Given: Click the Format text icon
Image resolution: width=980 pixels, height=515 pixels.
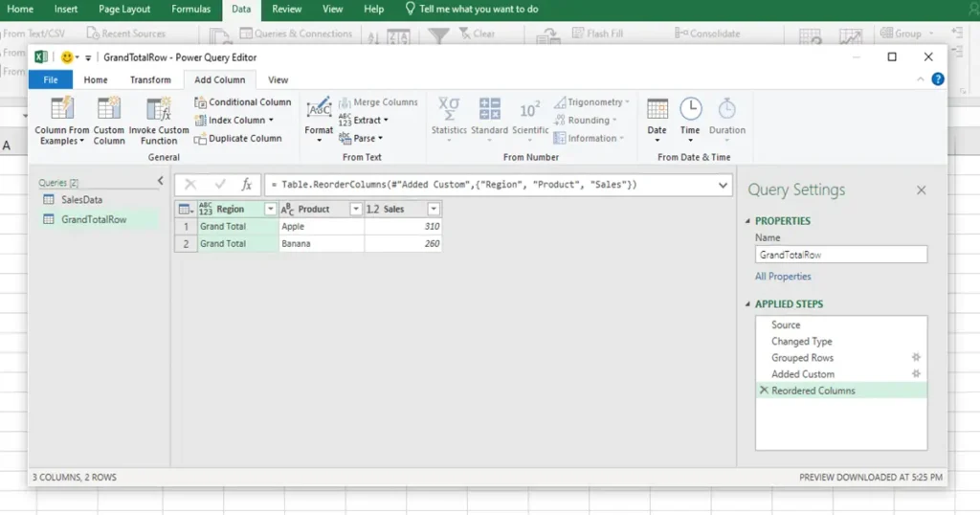Looking at the screenshot, I should pyautogui.click(x=319, y=109).
